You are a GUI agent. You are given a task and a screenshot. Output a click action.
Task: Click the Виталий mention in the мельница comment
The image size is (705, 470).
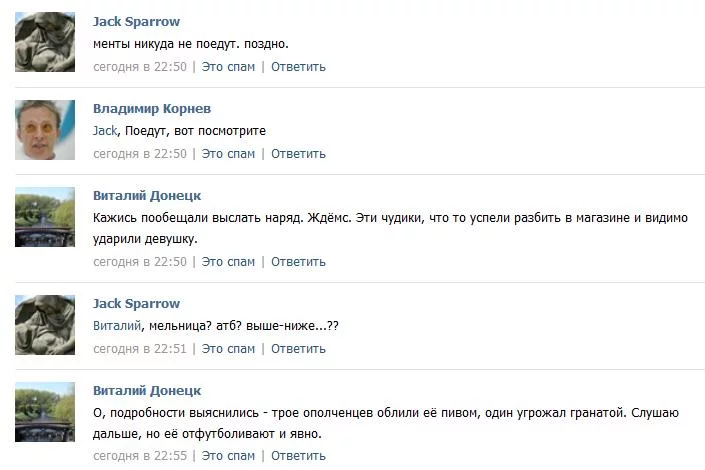tap(116, 325)
